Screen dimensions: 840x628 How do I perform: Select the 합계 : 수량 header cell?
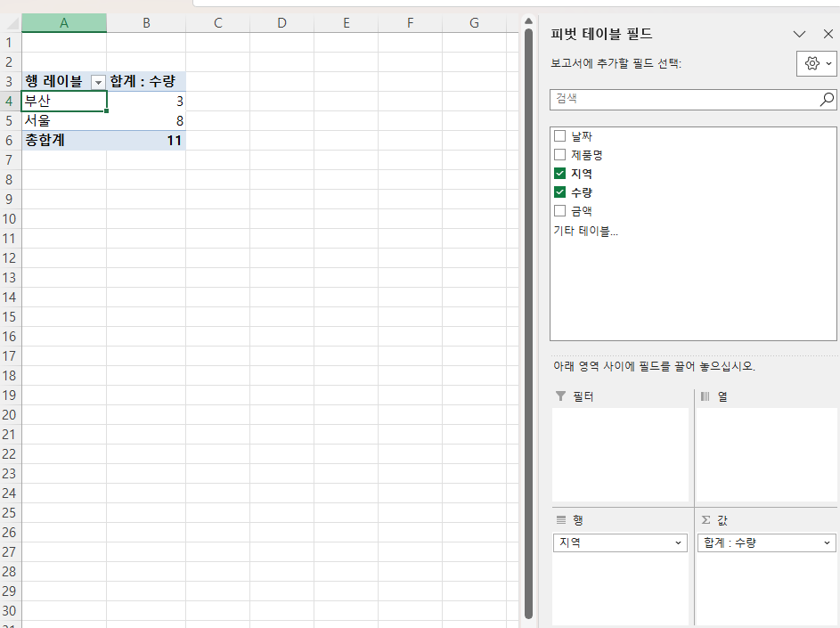[146, 81]
